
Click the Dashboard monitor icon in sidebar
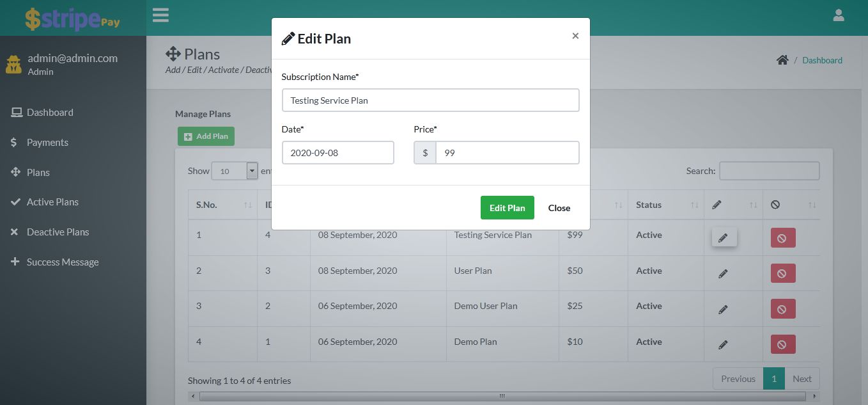(x=16, y=111)
